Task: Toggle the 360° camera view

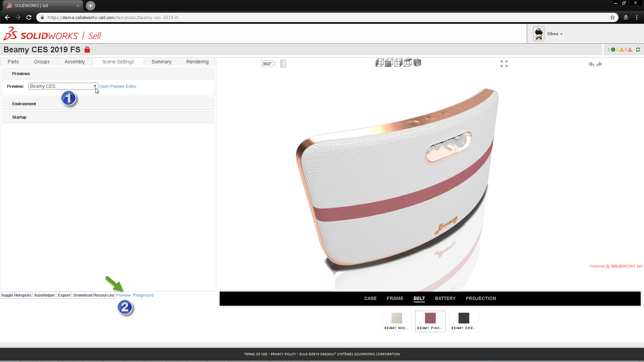Action: click(x=268, y=64)
